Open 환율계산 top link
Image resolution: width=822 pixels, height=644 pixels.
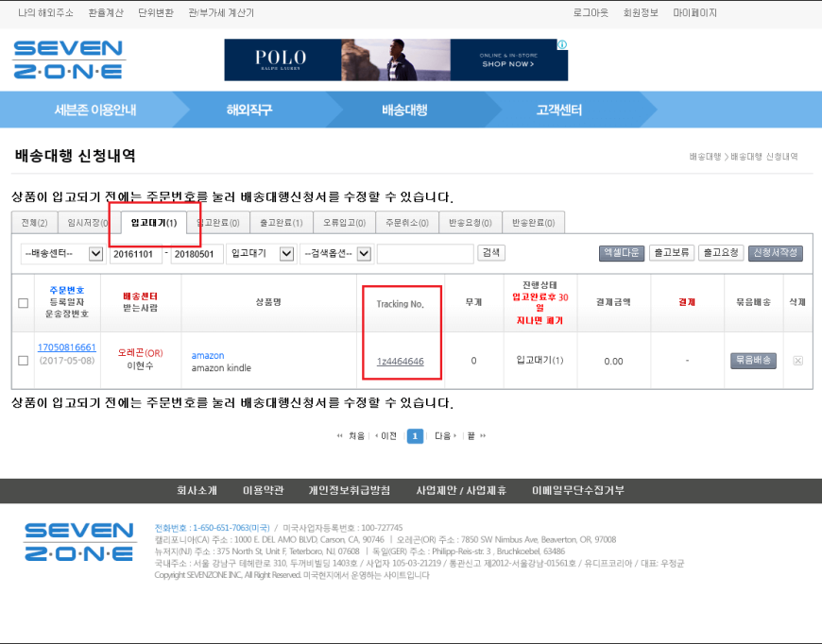(x=106, y=12)
